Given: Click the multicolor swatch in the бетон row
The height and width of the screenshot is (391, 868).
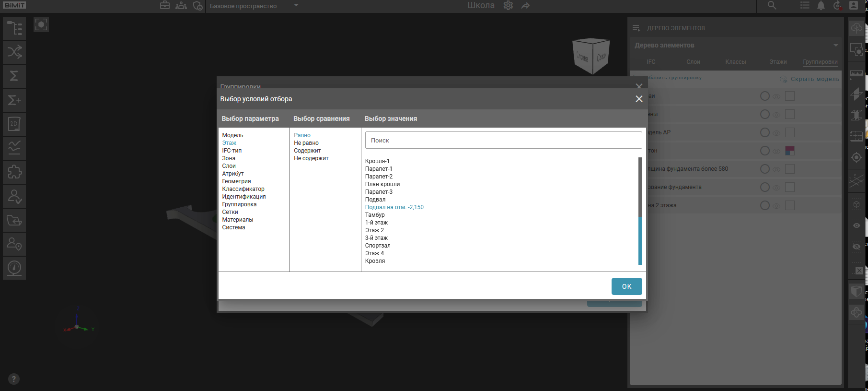Looking at the screenshot, I should [x=790, y=151].
